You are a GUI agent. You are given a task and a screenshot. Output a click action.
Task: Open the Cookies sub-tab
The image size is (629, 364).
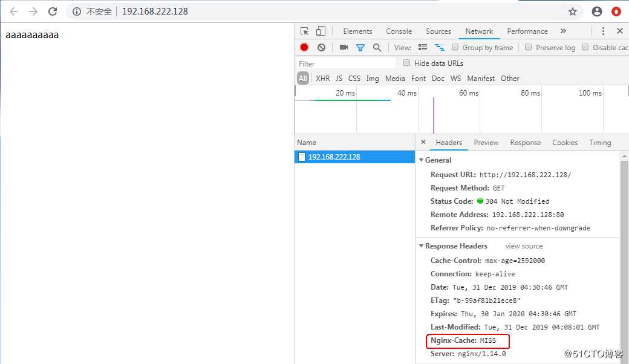pyautogui.click(x=565, y=142)
